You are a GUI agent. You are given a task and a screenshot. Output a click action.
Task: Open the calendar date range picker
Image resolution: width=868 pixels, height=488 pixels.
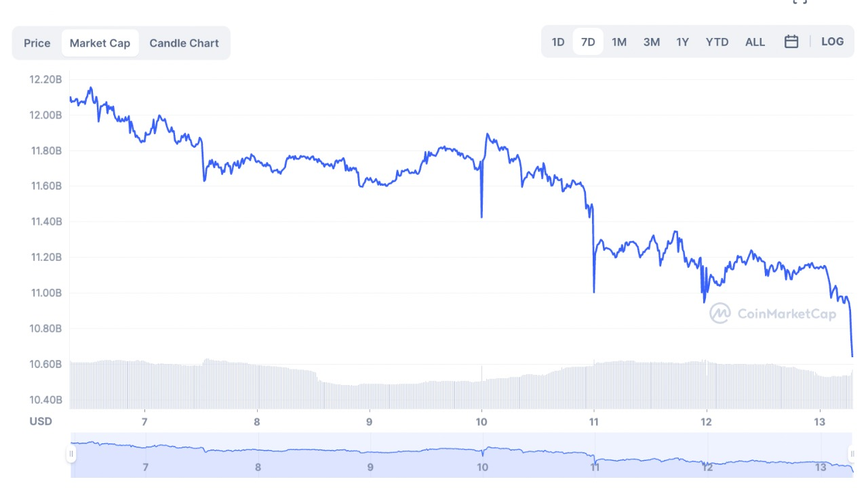(x=791, y=42)
